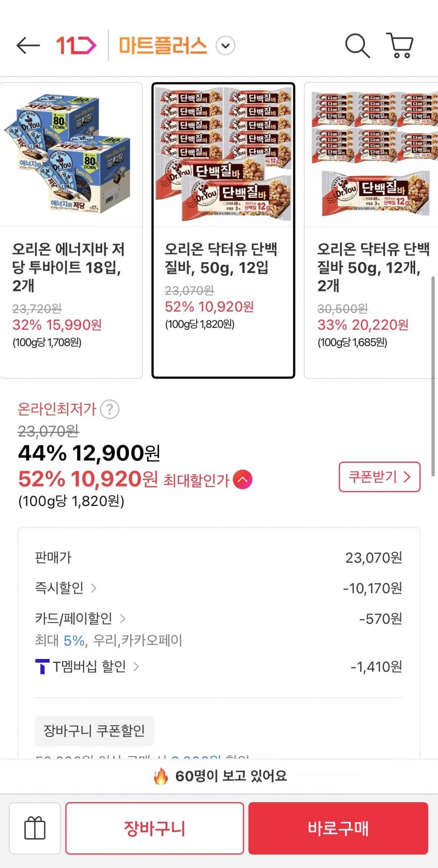The image size is (438, 868).
Task: Select 오리온 에너지바 저당 product card
Action: pos(71,230)
